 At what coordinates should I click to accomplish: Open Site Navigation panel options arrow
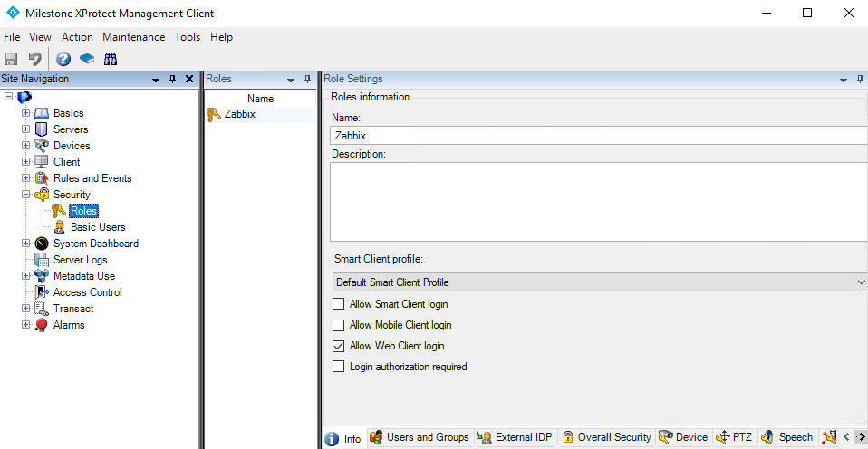coord(156,81)
